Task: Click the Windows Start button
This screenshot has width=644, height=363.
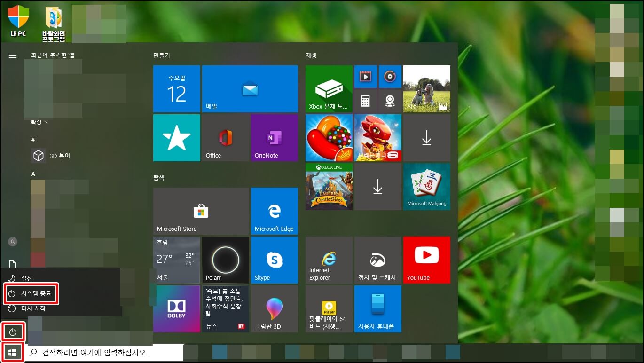Action: (x=13, y=352)
